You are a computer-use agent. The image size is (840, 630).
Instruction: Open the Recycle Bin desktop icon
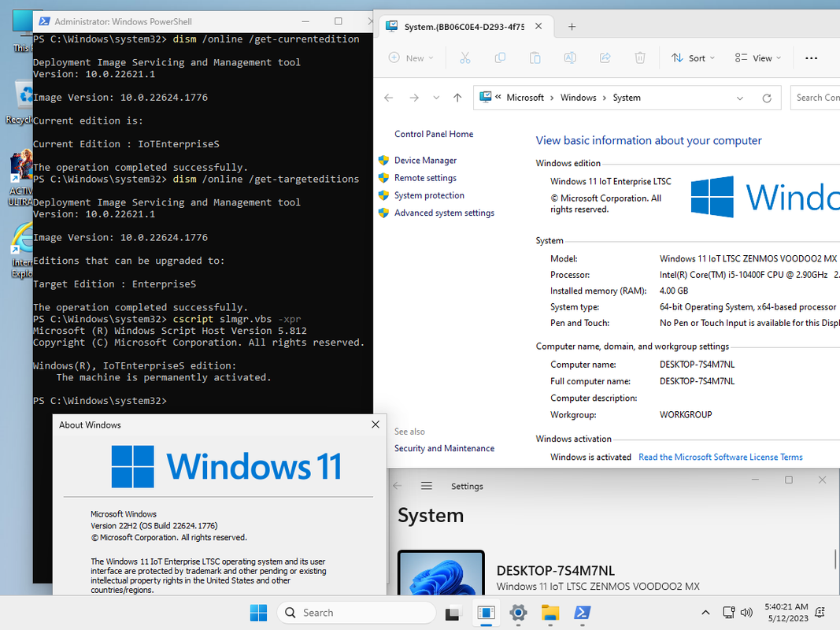pyautogui.click(x=19, y=102)
